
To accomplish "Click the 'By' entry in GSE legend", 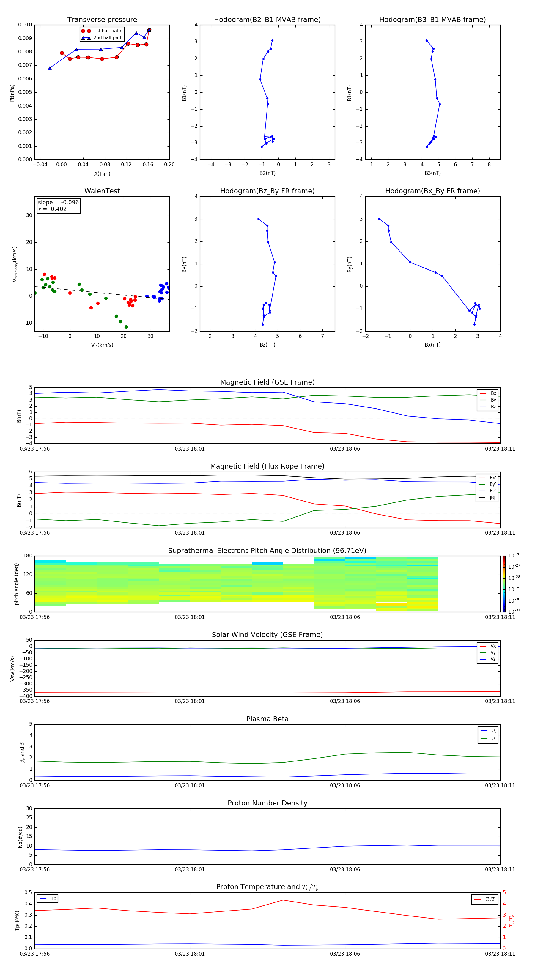I will tap(488, 400).
